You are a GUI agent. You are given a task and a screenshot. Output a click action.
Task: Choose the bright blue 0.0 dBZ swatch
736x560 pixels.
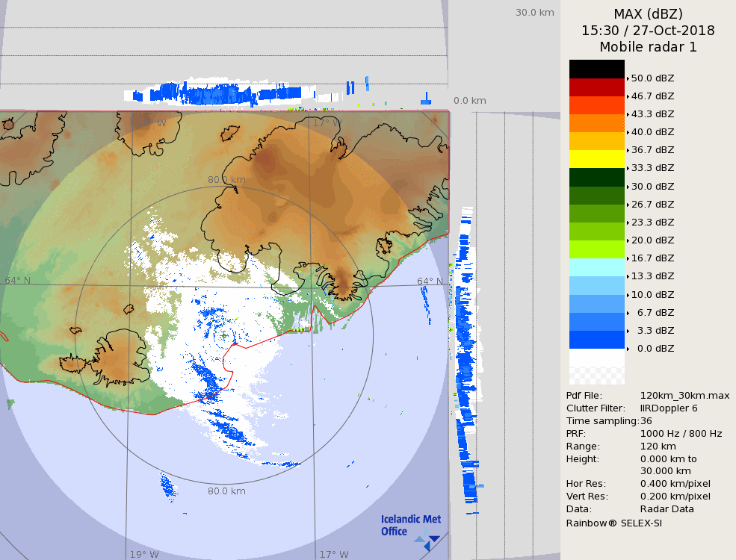click(x=596, y=340)
